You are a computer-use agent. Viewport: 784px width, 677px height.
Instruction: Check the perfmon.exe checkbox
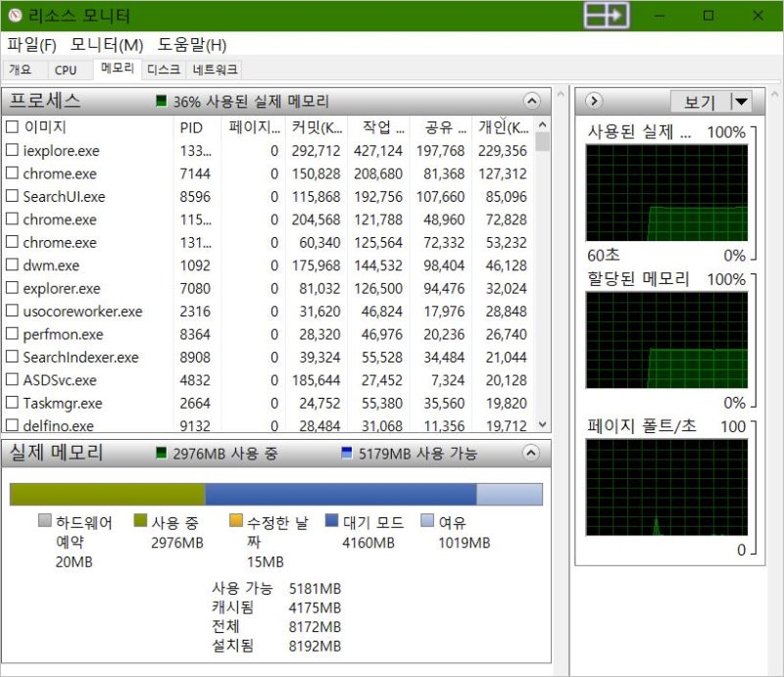12,334
